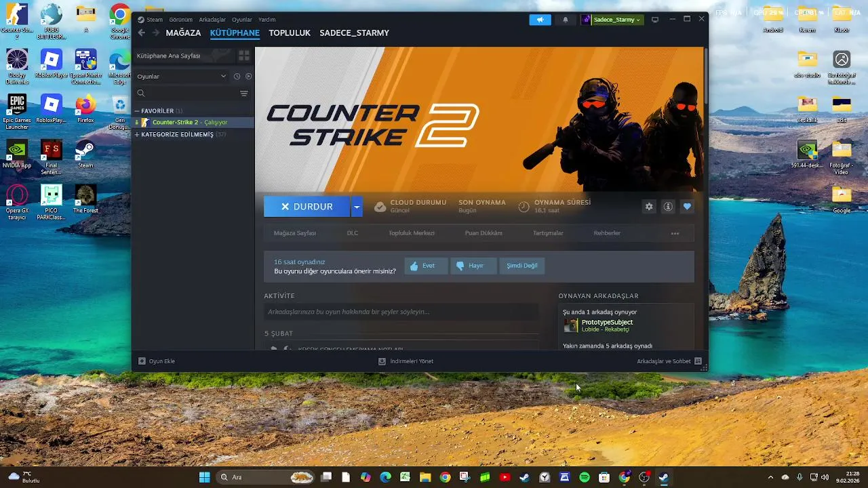Open advanced filter icon beside library search
Viewport: 868px width, 488px height.
244,94
